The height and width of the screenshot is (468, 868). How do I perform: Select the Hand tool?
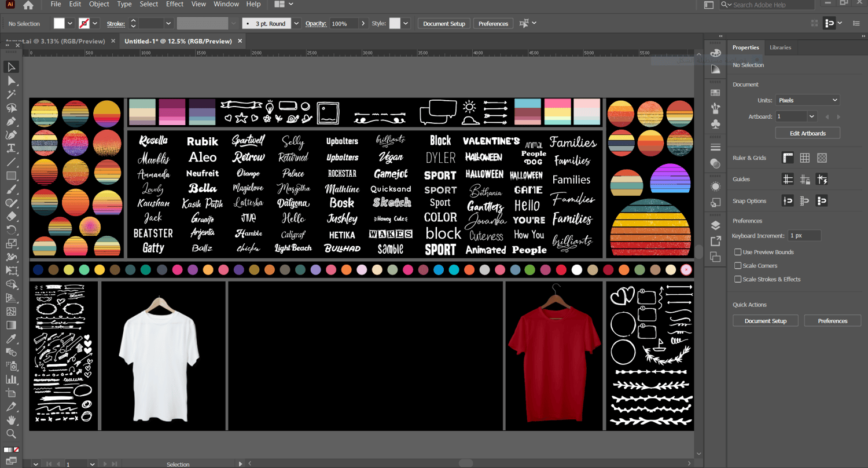11,420
